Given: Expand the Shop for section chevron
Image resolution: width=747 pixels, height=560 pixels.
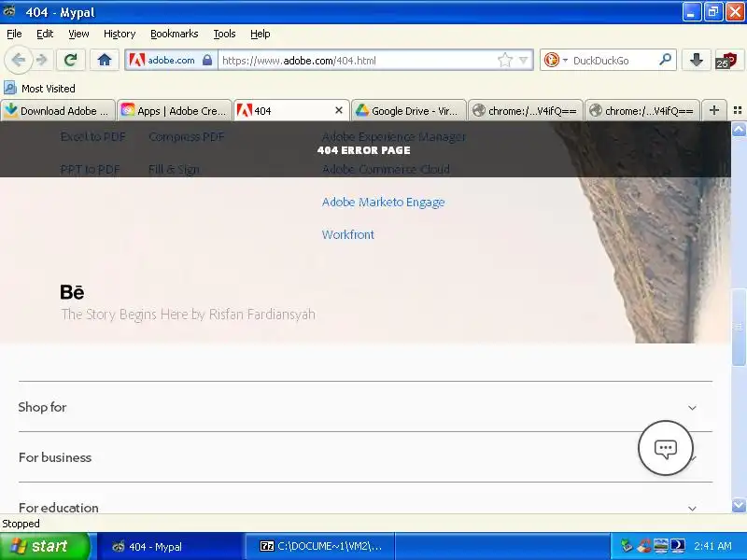Looking at the screenshot, I should pyautogui.click(x=692, y=408).
